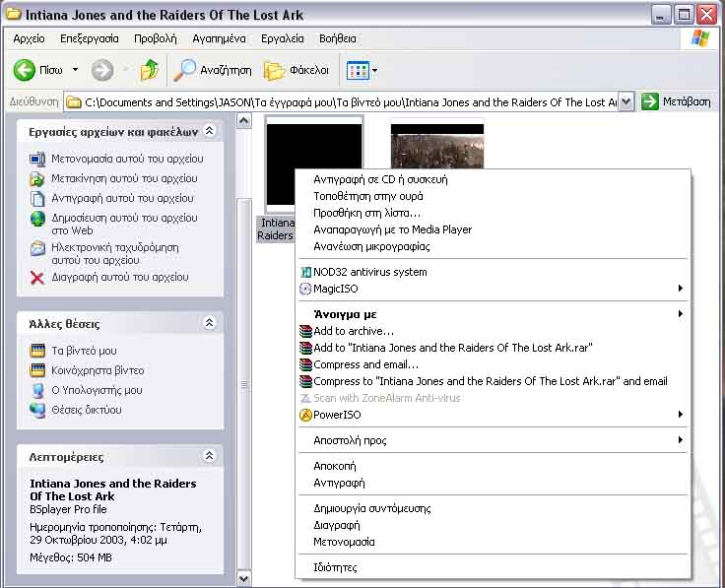Select the second video thumbnail with image

coord(437,146)
